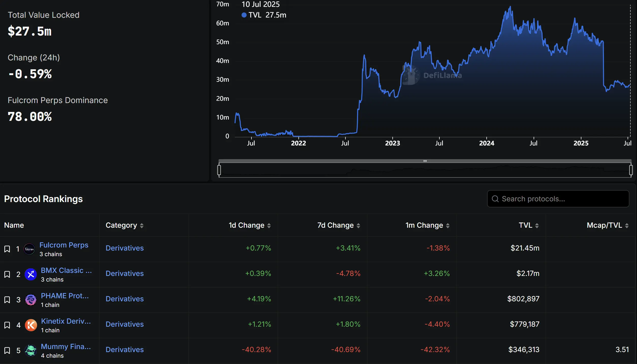Click the Mummy Finance logo icon
637x364 pixels.
coord(31,351)
